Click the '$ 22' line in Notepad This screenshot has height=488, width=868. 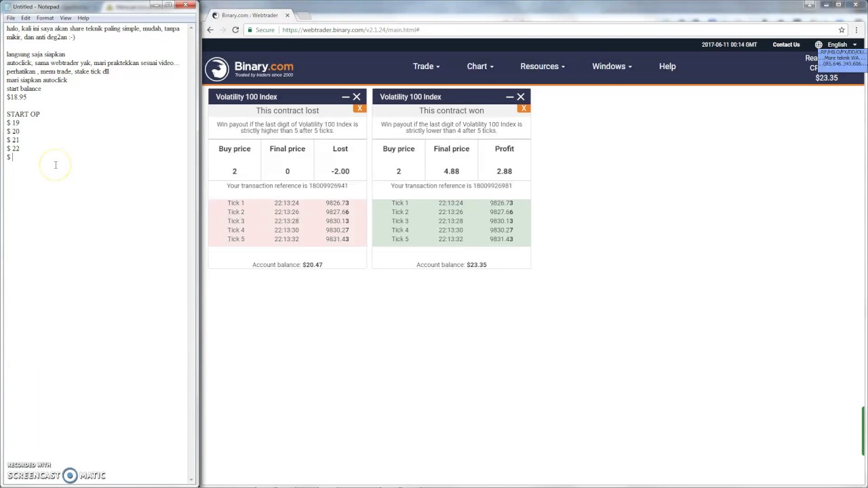pos(13,148)
